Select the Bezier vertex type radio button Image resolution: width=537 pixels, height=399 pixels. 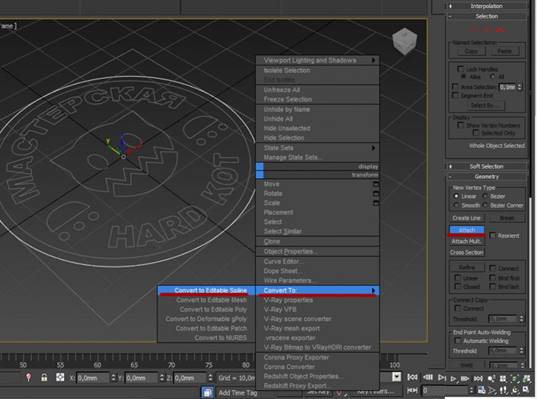485,196
